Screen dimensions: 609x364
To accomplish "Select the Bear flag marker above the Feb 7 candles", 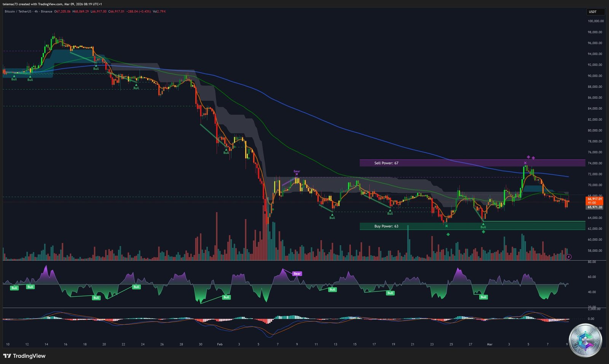I will click(x=296, y=172).
